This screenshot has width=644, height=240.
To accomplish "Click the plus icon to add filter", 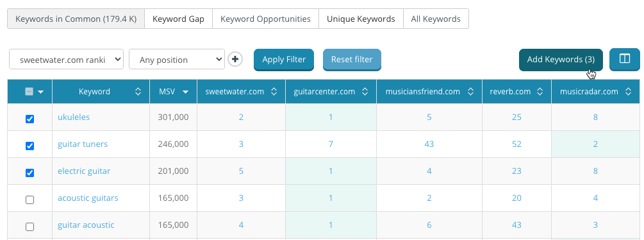I will pos(235,60).
